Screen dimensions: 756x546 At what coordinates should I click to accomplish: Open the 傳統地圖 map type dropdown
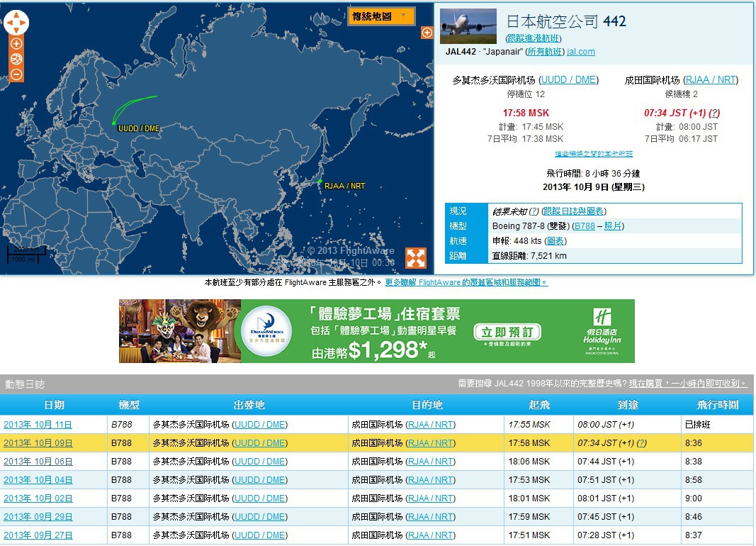pos(381,16)
